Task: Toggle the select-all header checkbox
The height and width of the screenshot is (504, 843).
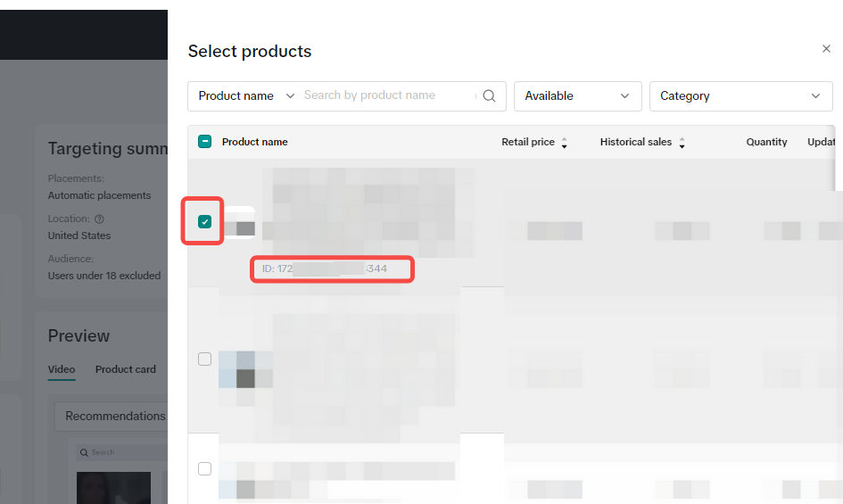Action: [204, 142]
